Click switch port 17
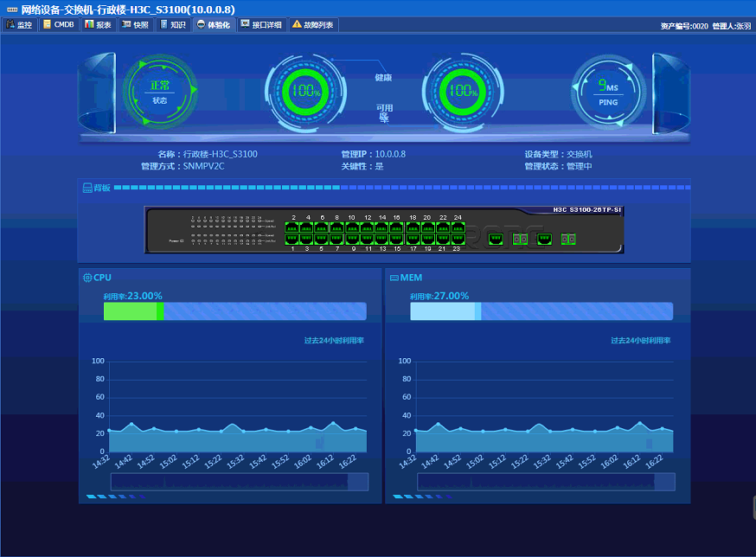756x557 pixels. [x=413, y=239]
